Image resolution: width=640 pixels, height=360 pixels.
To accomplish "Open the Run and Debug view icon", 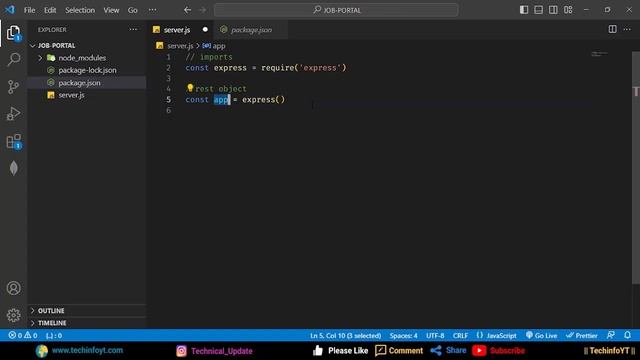I will coord(13,114).
